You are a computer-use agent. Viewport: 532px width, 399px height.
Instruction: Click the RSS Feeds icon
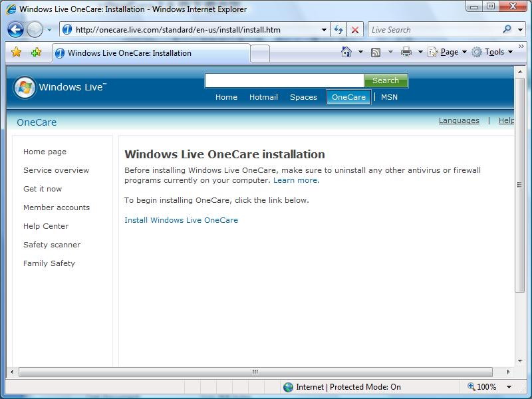[x=376, y=53]
